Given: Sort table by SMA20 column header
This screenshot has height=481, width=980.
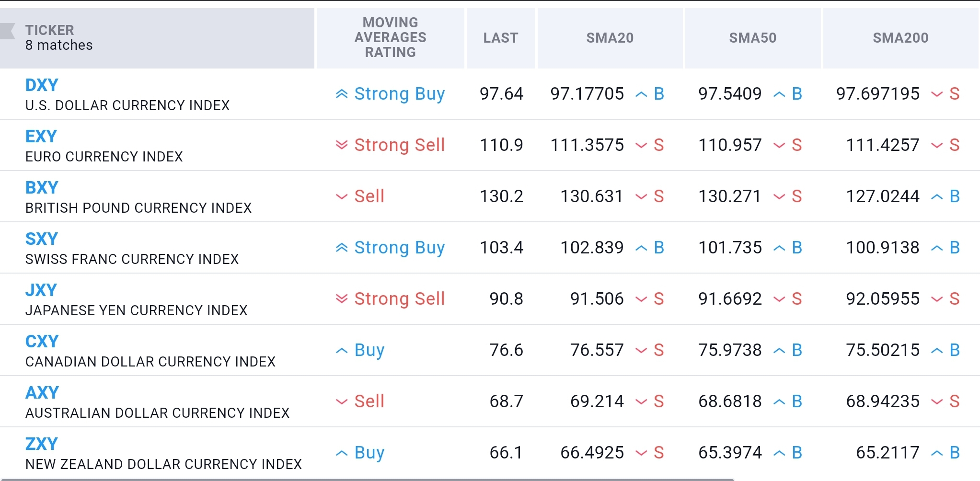Looking at the screenshot, I should tap(610, 38).
